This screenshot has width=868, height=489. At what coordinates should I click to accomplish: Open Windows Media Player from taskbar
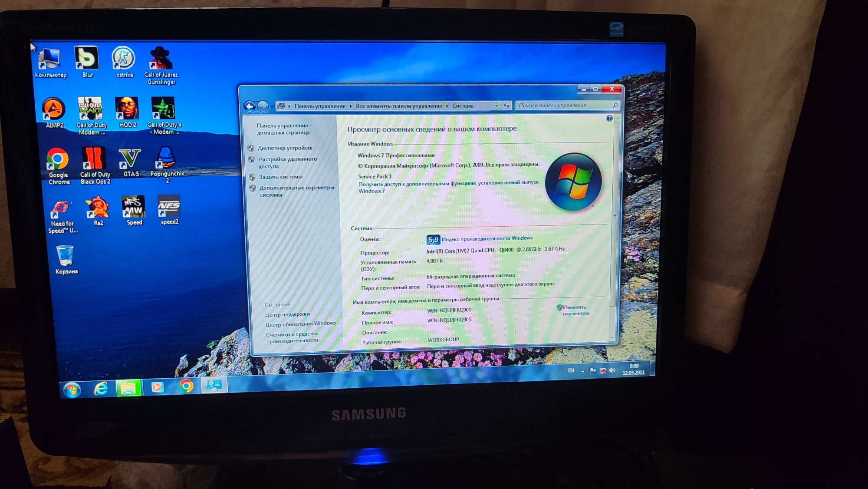157,387
